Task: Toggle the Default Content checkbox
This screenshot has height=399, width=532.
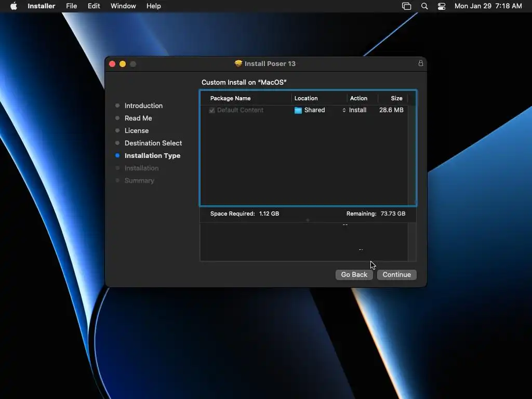Action: pos(212,110)
